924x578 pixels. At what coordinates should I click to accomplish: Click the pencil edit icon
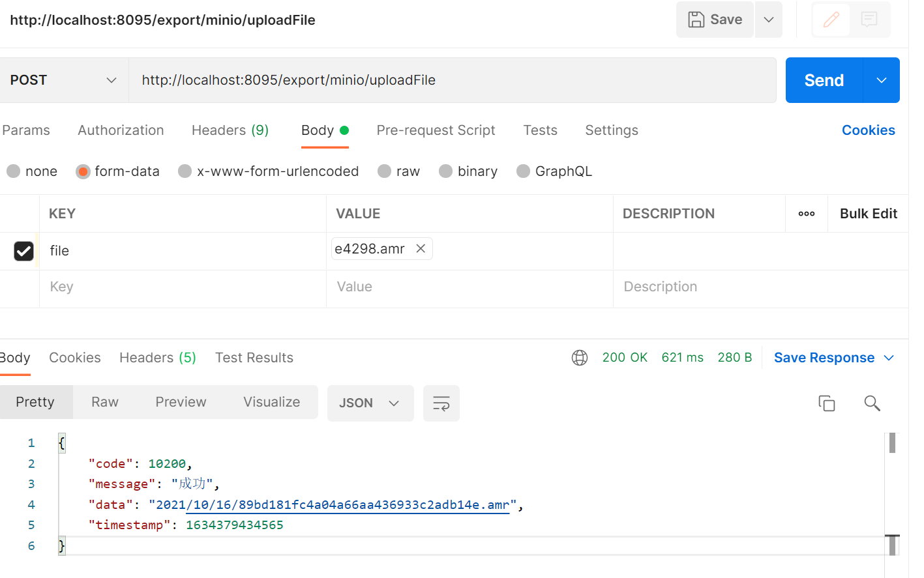[831, 20]
